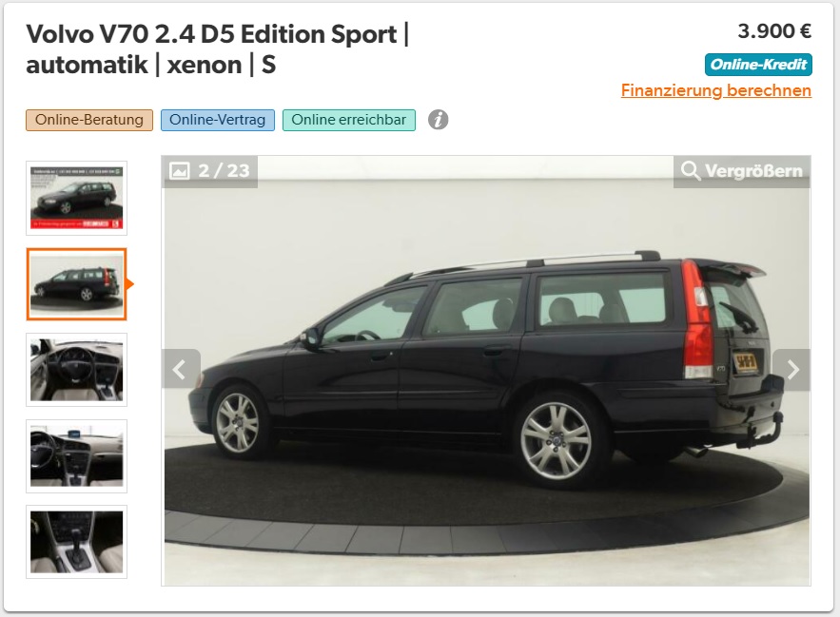Click the Volvo V70 2.4 D5 listing title
This screenshot has height=617, width=840.
tap(218, 49)
